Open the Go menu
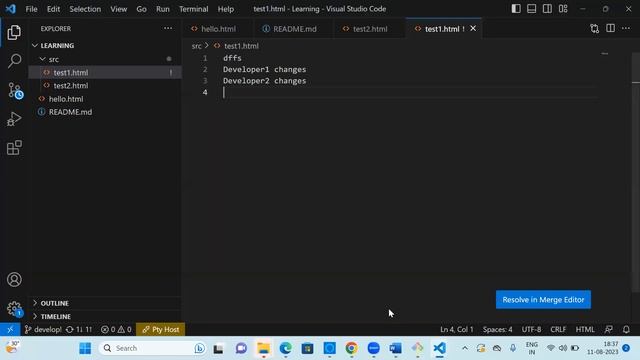This screenshot has width=640, height=360. [141, 9]
